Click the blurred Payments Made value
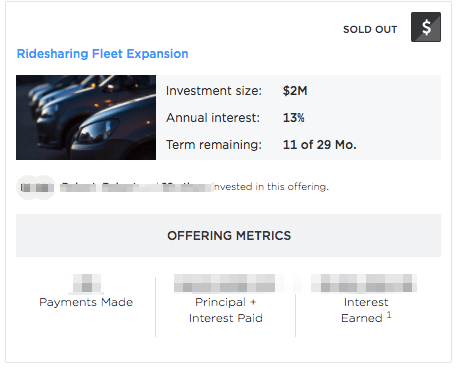 [87, 283]
